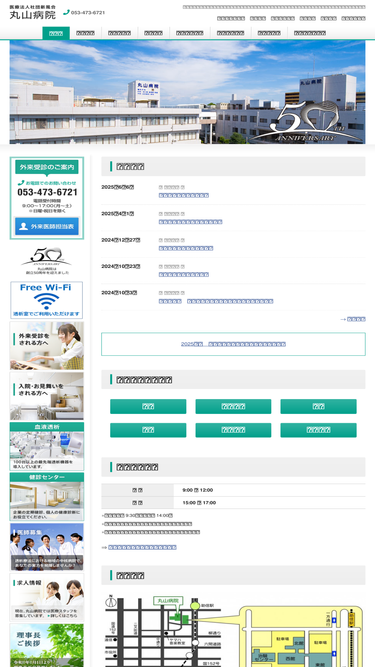Open the news link dated 2025 June 6
Image resolution: width=375 pixels, height=667 pixels.
point(184,195)
